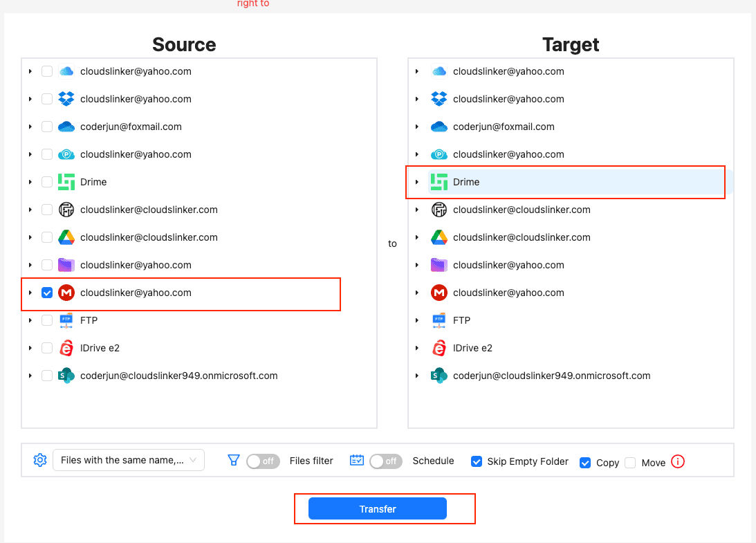Turn on the Files filter toggle
This screenshot has height=543, width=756.
263,461
